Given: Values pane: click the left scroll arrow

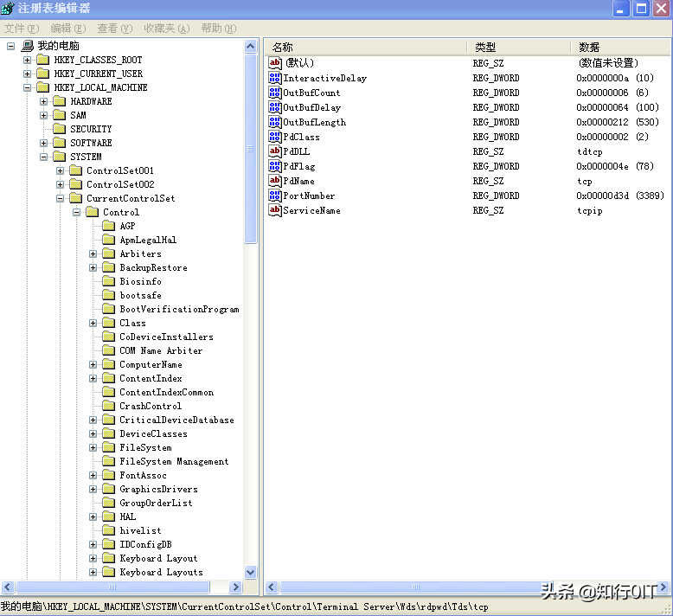Looking at the screenshot, I should pos(272,587).
